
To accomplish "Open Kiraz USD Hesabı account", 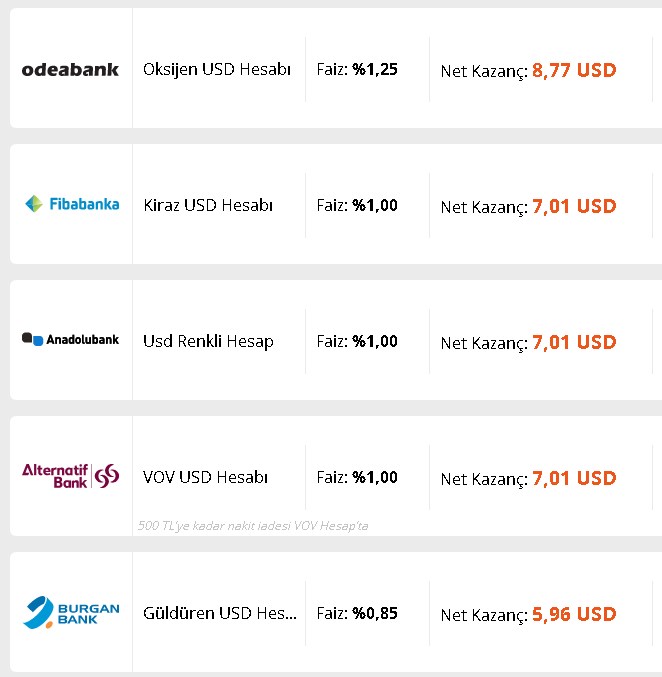I will point(208,206).
